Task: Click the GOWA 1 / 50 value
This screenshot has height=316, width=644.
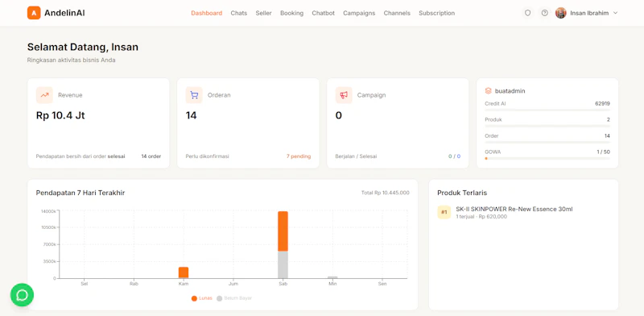Action: click(x=603, y=152)
